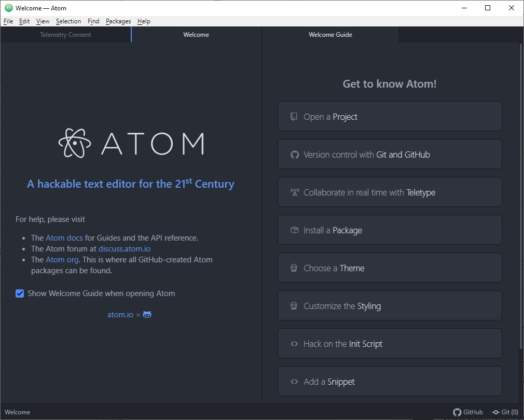The height and width of the screenshot is (420, 524).
Task: Uncheck Show Welcome Guide when opening Atom
Action: [19, 293]
